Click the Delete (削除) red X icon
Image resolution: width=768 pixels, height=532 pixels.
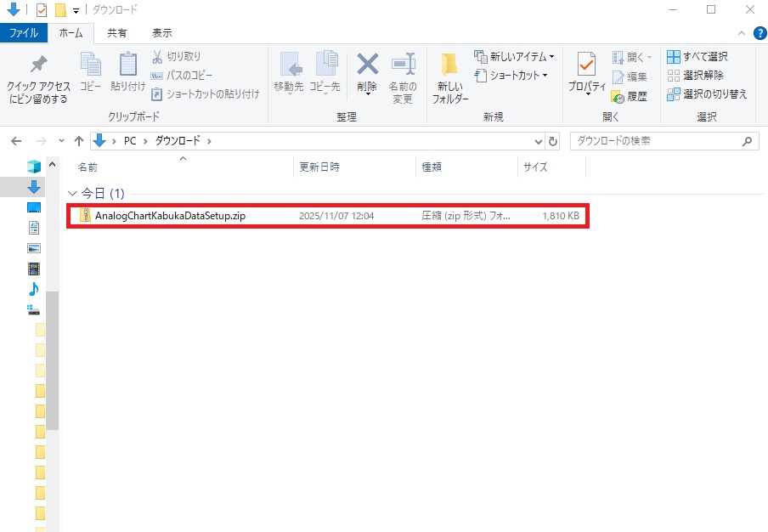pyautogui.click(x=367, y=65)
